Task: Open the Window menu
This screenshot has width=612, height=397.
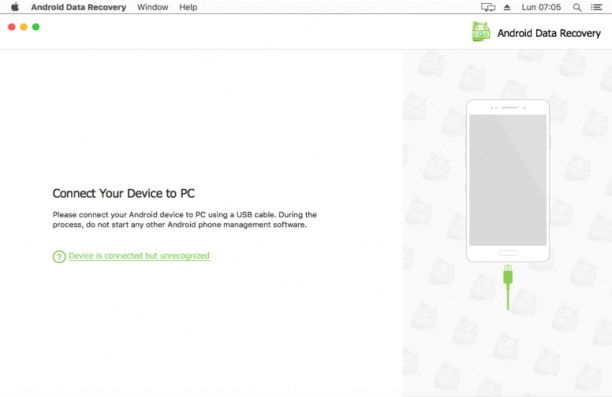Action: tap(153, 7)
